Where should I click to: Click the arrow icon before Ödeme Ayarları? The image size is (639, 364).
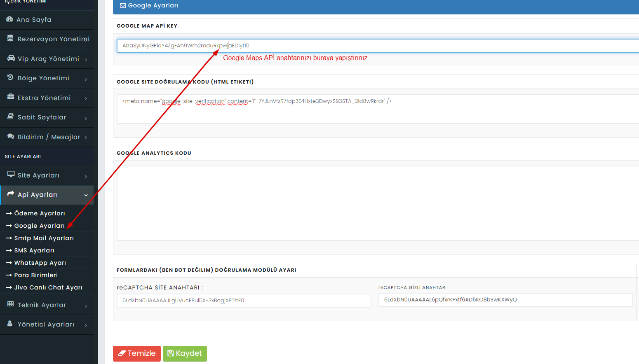pyautogui.click(x=9, y=213)
